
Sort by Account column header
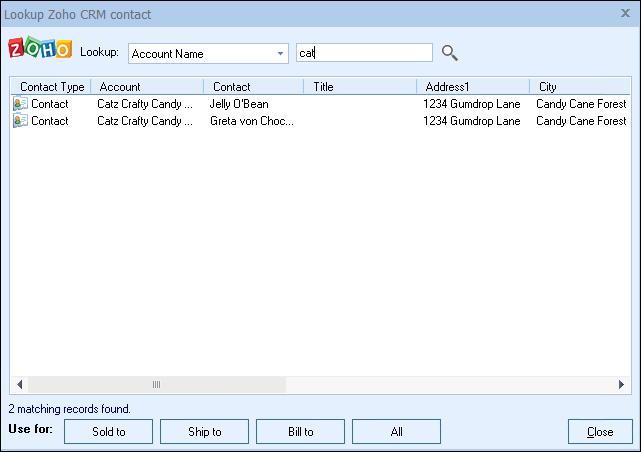point(147,87)
